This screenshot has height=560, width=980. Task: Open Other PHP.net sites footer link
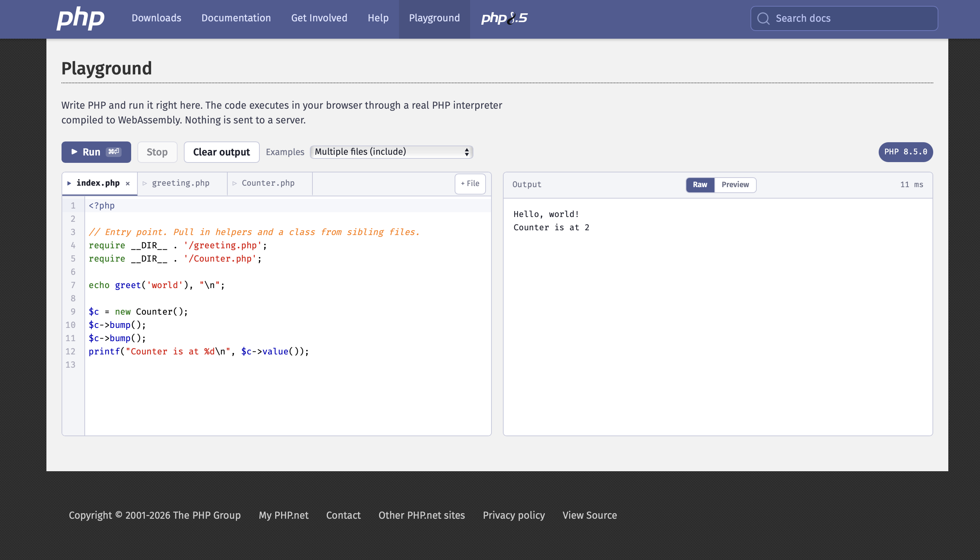tap(421, 515)
